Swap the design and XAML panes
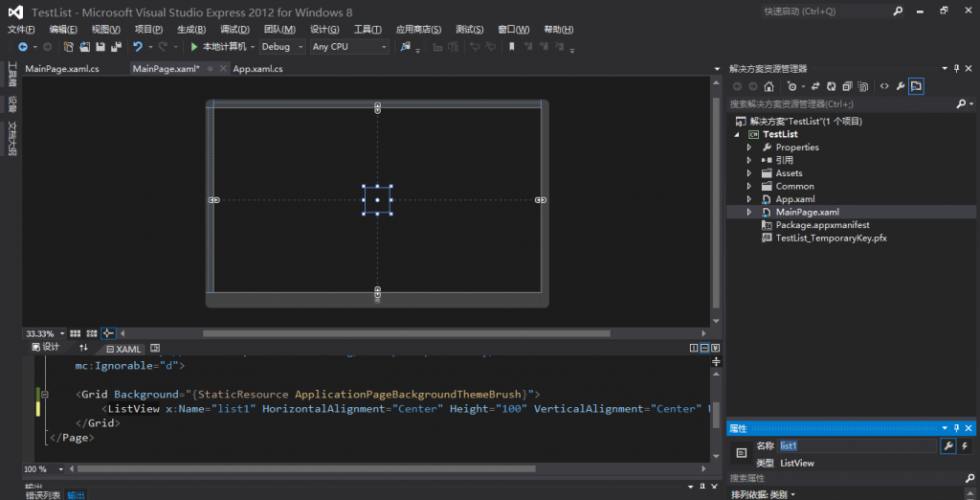Screen dimensions: 980x500 click(x=84, y=349)
